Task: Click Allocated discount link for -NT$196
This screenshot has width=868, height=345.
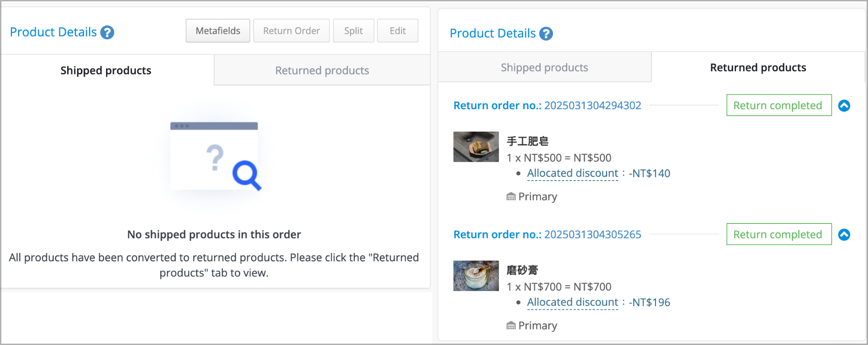Action: tap(572, 302)
